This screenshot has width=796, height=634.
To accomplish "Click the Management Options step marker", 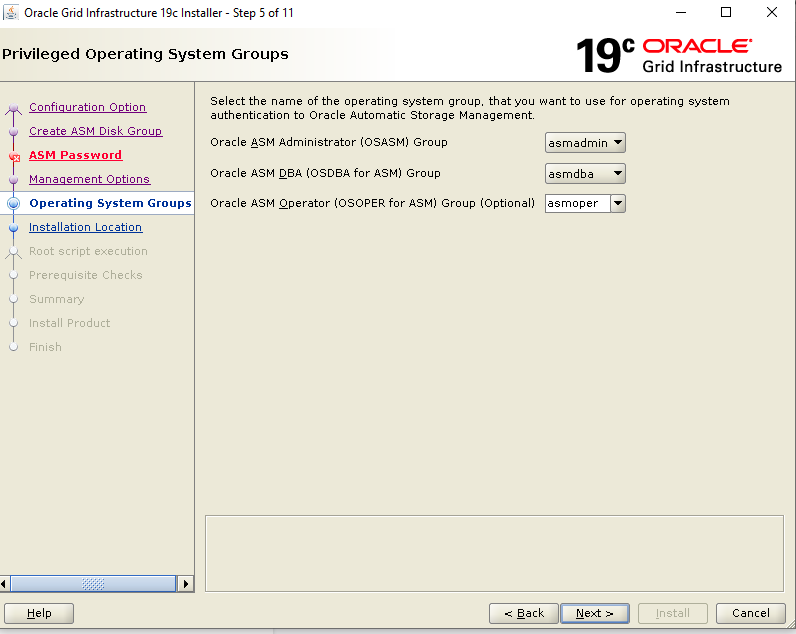I will point(14,180).
